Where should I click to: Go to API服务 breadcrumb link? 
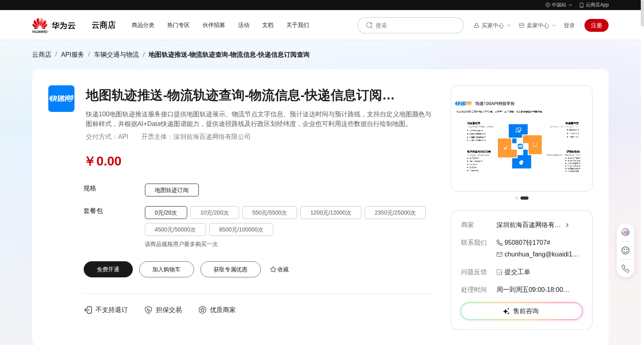pyautogui.click(x=72, y=54)
